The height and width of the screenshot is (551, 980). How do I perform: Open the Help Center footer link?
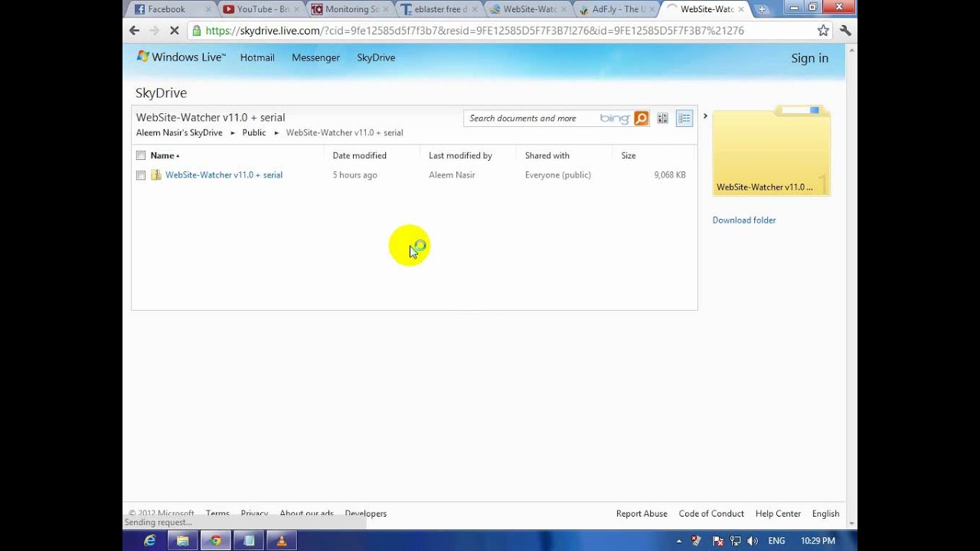(x=778, y=514)
